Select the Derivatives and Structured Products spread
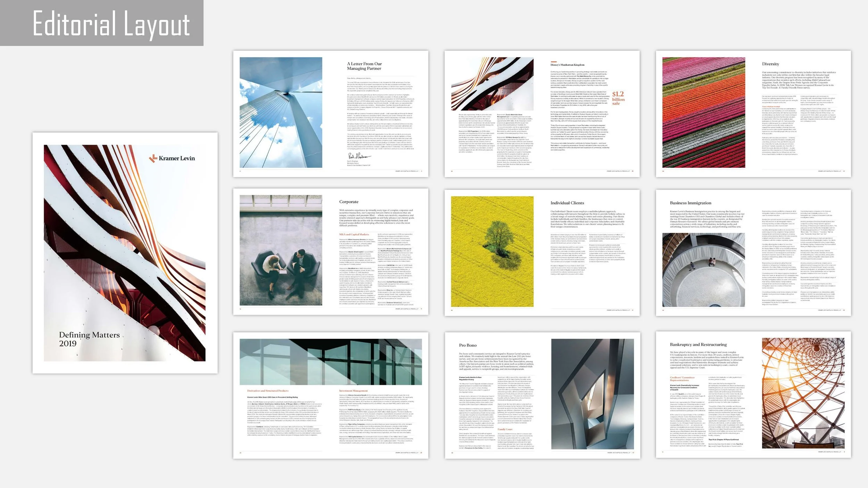868x488 pixels. click(x=331, y=395)
